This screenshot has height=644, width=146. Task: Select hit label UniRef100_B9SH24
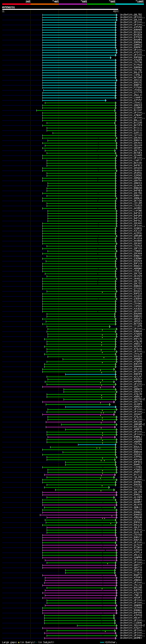pos(131,261)
